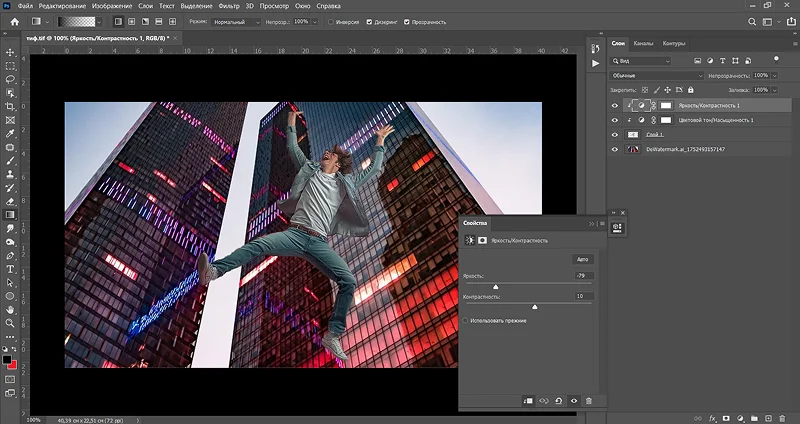Open the black foreground color swatch
The image size is (800, 424).
click(x=7, y=360)
